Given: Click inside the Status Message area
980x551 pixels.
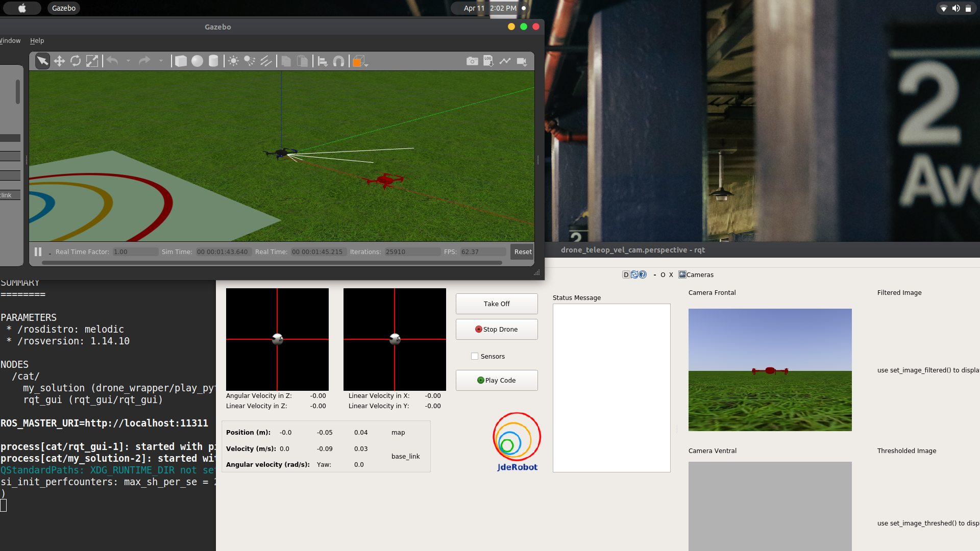Looking at the screenshot, I should coord(611,388).
